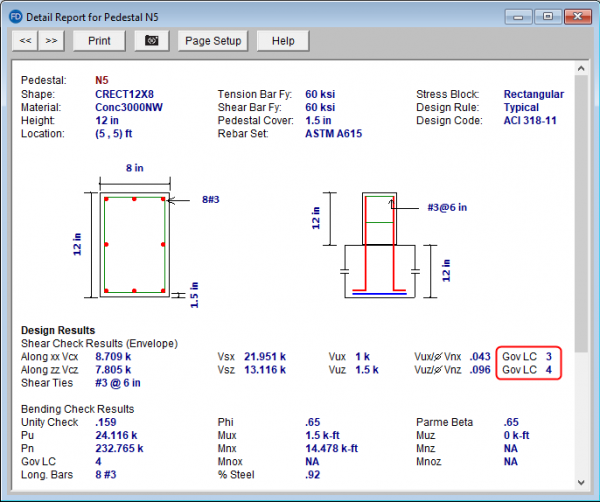
Task: Select shape value CRECT12X8
Action: pyautogui.click(x=124, y=94)
